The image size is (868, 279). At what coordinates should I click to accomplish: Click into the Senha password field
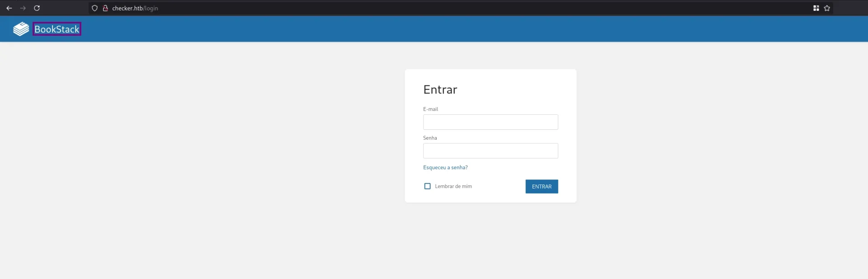point(491,151)
